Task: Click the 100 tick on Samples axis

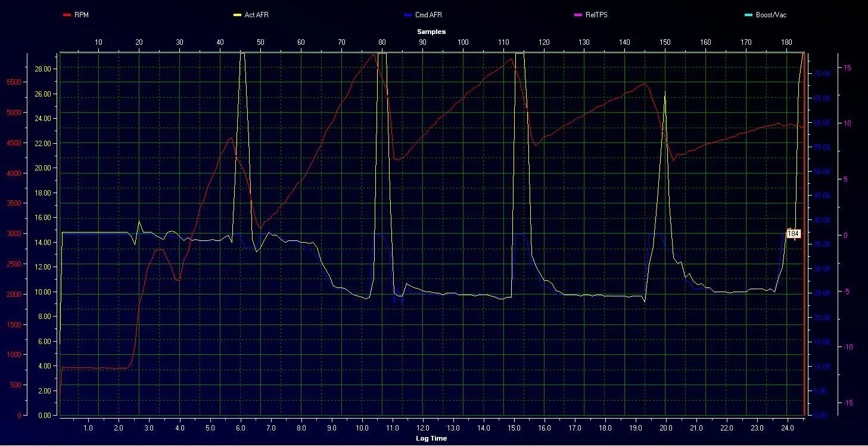Action: pyautogui.click(x=463, y=42)
